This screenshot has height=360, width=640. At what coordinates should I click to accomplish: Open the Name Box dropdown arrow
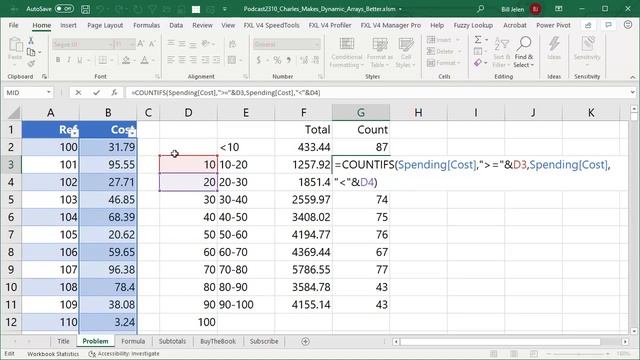pyautogui.click(x=49, y=92)
